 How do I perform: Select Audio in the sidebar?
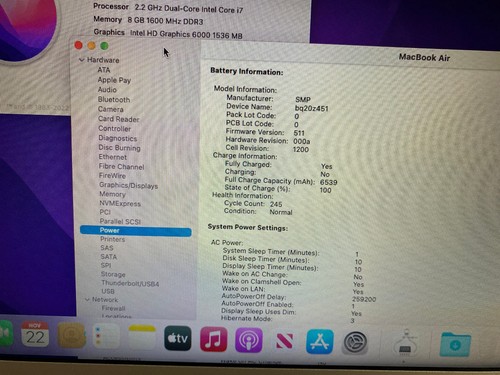[x=107, y=90]
